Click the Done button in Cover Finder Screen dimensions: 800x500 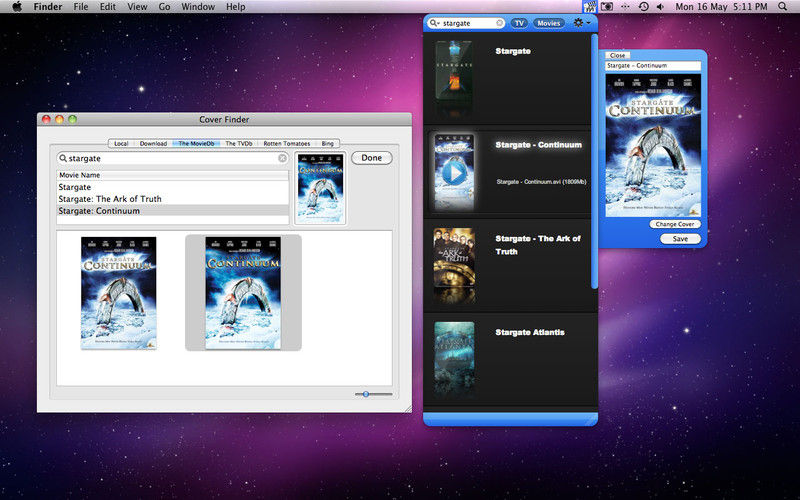coord(371,158)
